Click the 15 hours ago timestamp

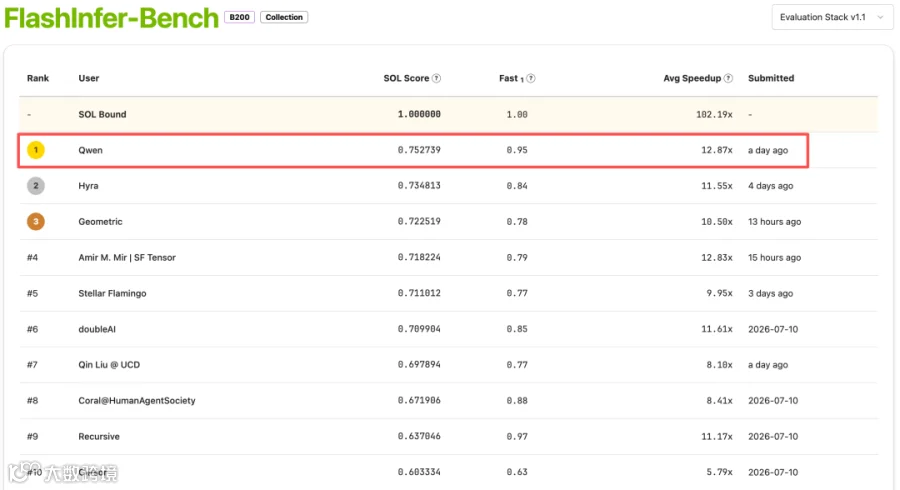[774, 258]
